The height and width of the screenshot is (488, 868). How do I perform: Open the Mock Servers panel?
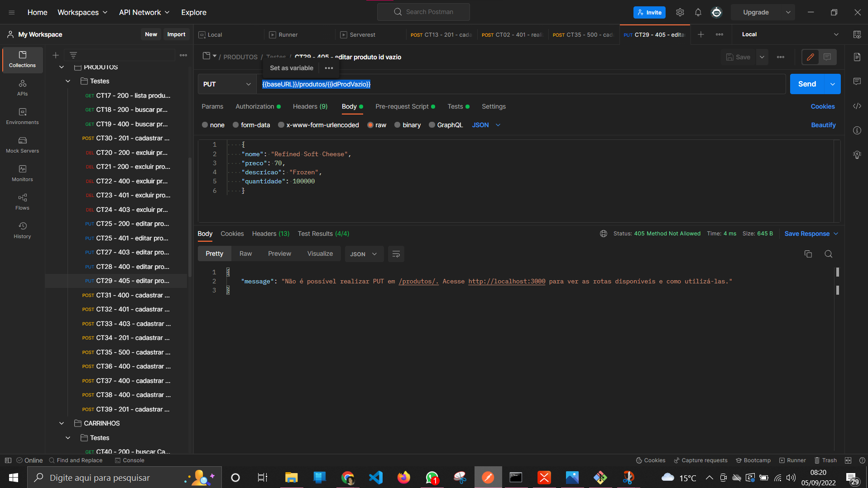22,145
